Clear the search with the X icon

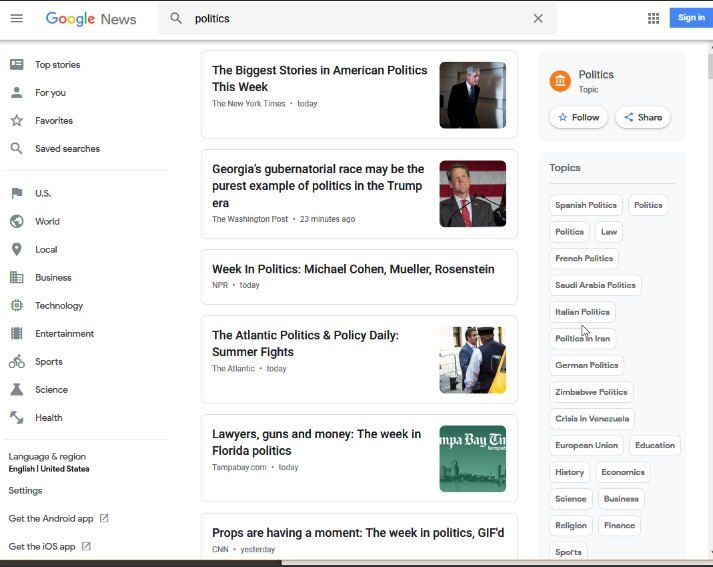coord(538,18)
